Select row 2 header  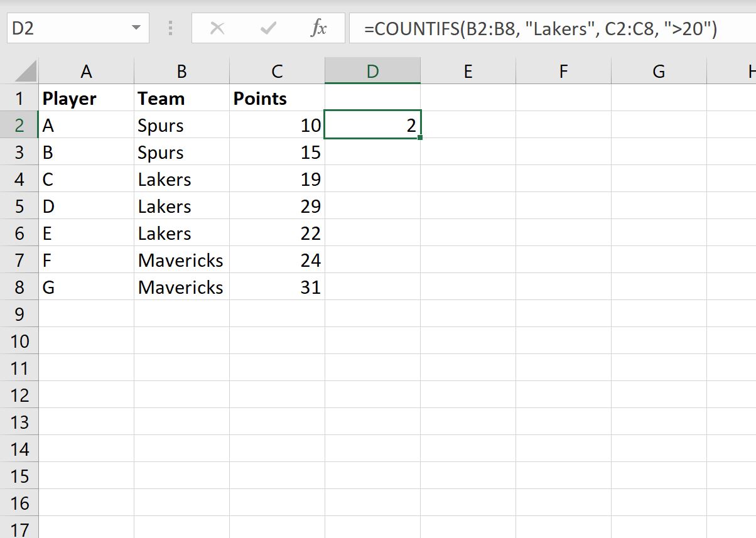19,125
